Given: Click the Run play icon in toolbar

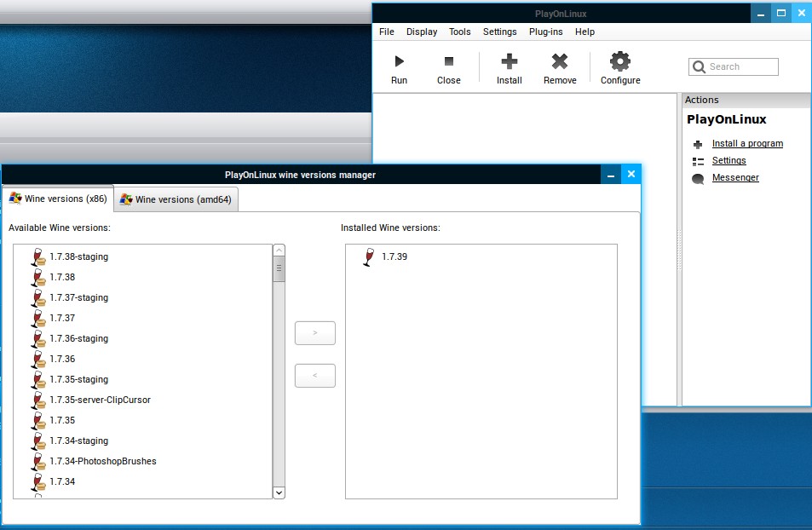Looking at the screenshot, I should click(x=399, y=61).
